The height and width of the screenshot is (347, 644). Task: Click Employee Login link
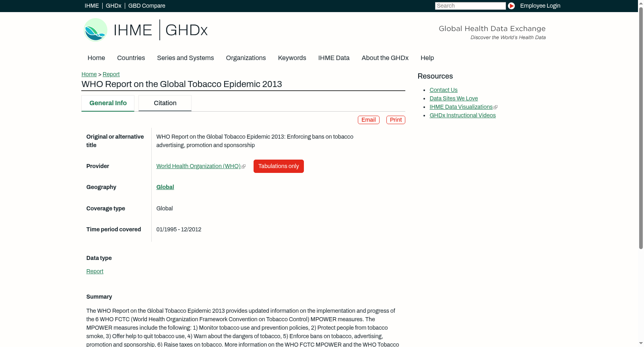coord(540,6)
